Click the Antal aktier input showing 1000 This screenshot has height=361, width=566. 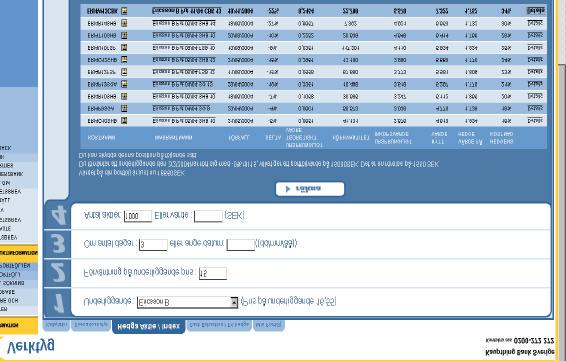[138, 216]
